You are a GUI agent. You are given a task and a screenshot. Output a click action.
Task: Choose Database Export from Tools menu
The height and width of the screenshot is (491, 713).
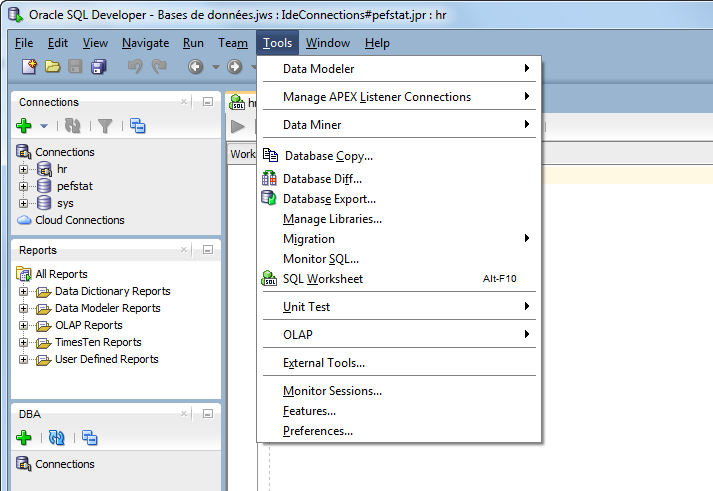point(399,199)
